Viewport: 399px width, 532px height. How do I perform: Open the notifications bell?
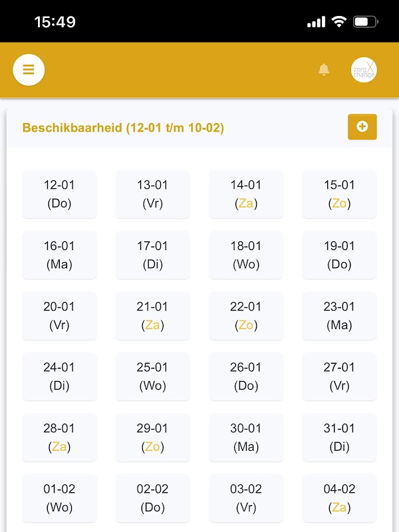click(x=324, y=70)
